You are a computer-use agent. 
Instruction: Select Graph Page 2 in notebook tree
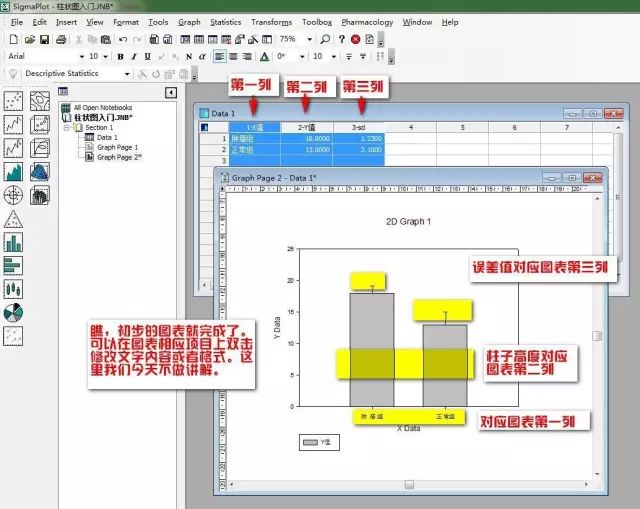tap(119, 157)
